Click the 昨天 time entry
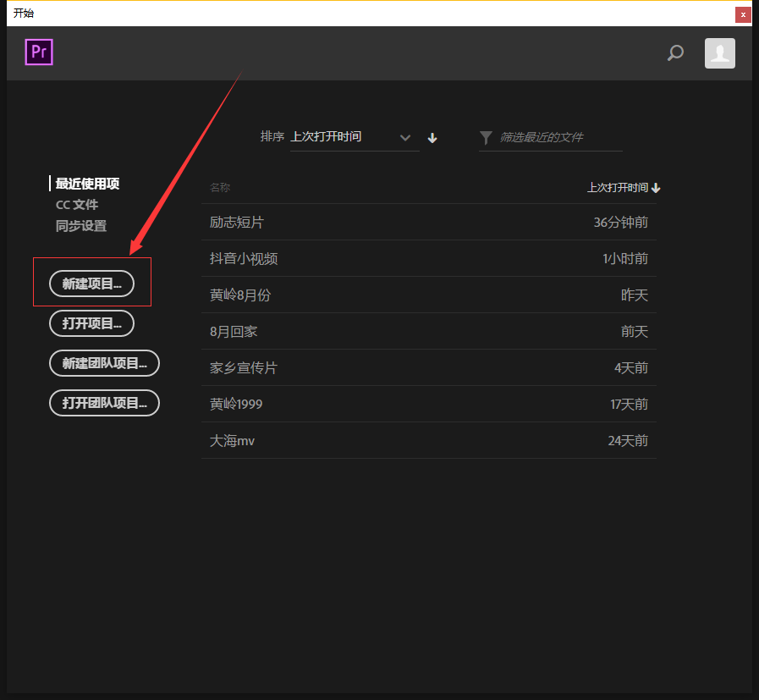759x700 pixels. click(x=634, y=295)
